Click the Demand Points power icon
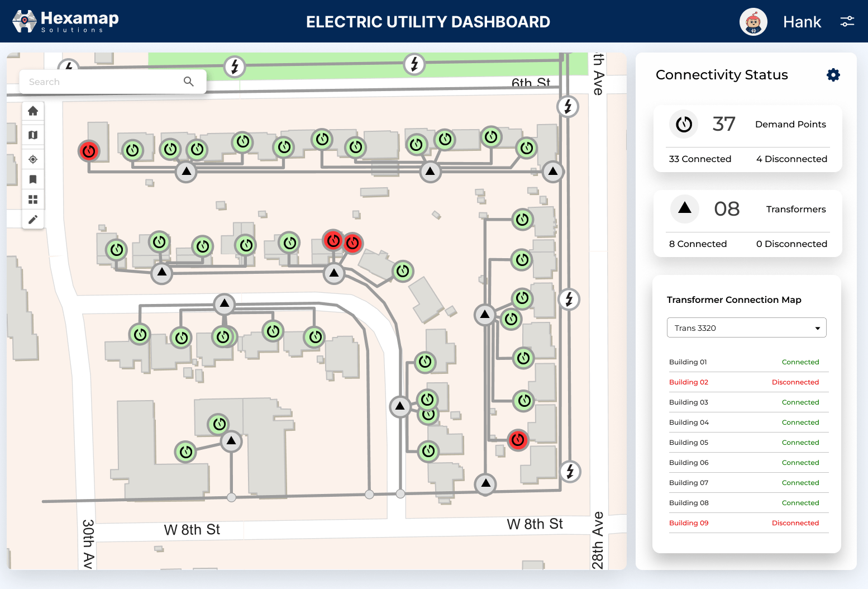Viewport: 868px width, 589px height. tap(684, 124)
